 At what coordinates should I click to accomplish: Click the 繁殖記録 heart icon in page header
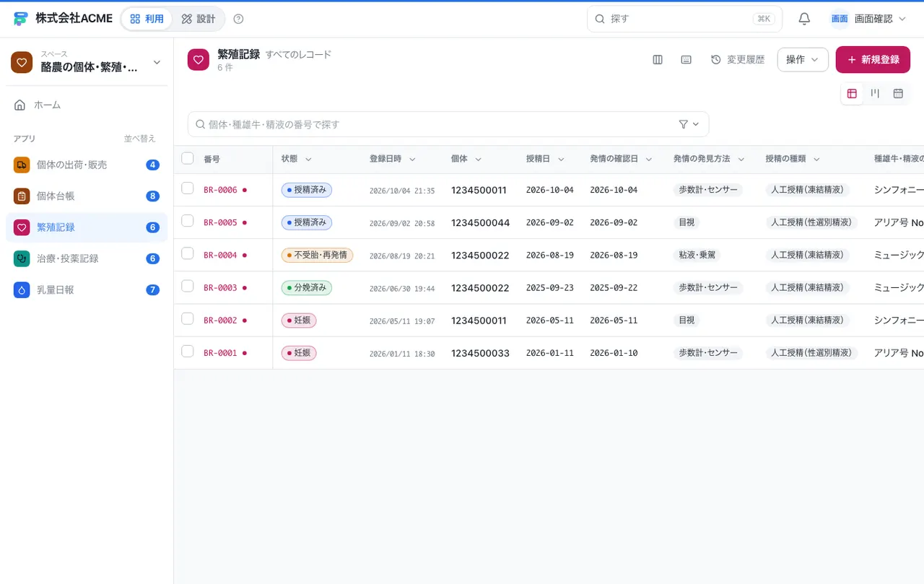199,60
